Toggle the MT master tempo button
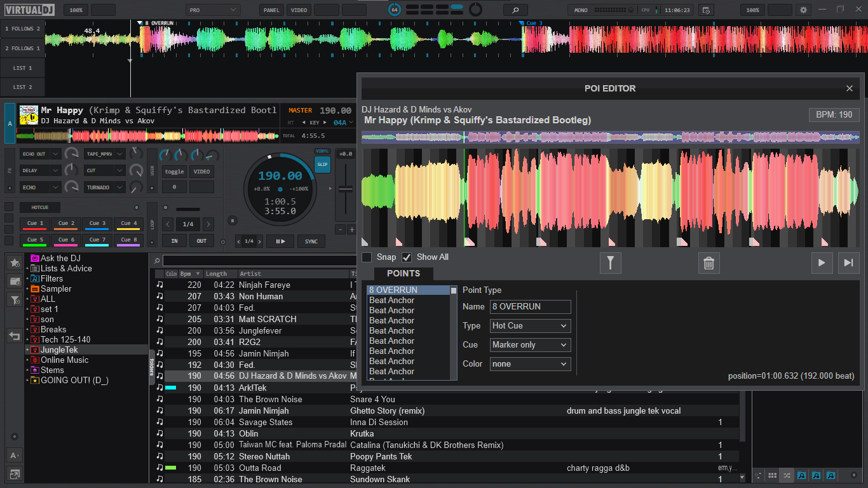 coord(291,123)
